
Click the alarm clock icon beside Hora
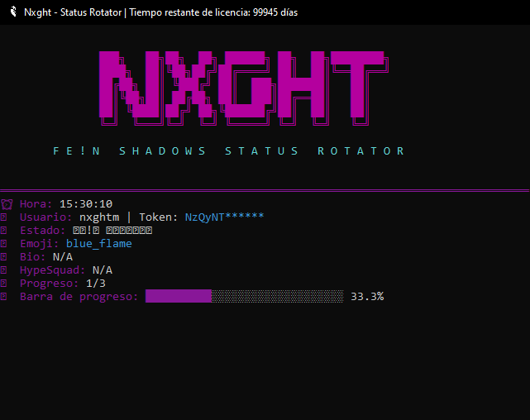7,204
